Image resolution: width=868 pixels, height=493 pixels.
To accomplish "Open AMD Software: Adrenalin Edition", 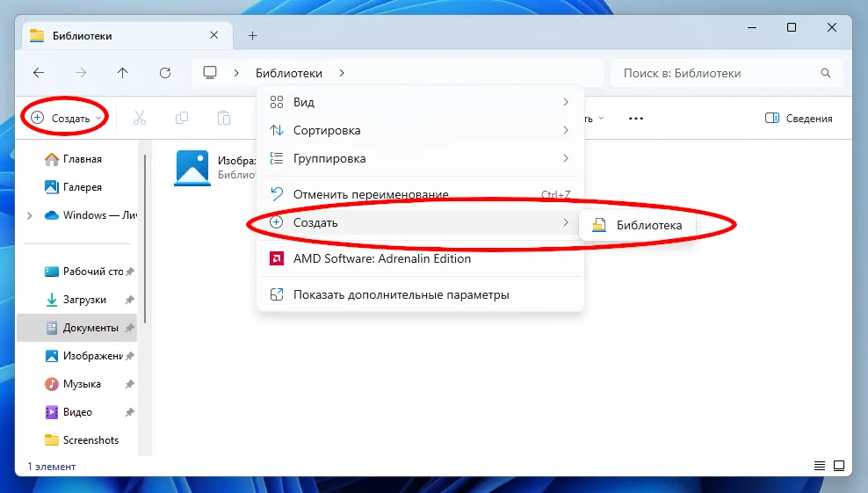I will pos(420,258).
